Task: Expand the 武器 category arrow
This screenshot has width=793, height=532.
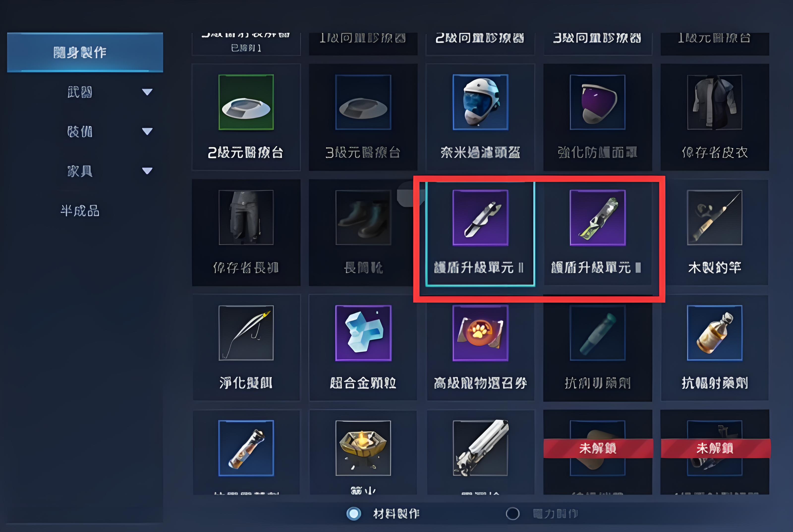Action: pos(147,92)
